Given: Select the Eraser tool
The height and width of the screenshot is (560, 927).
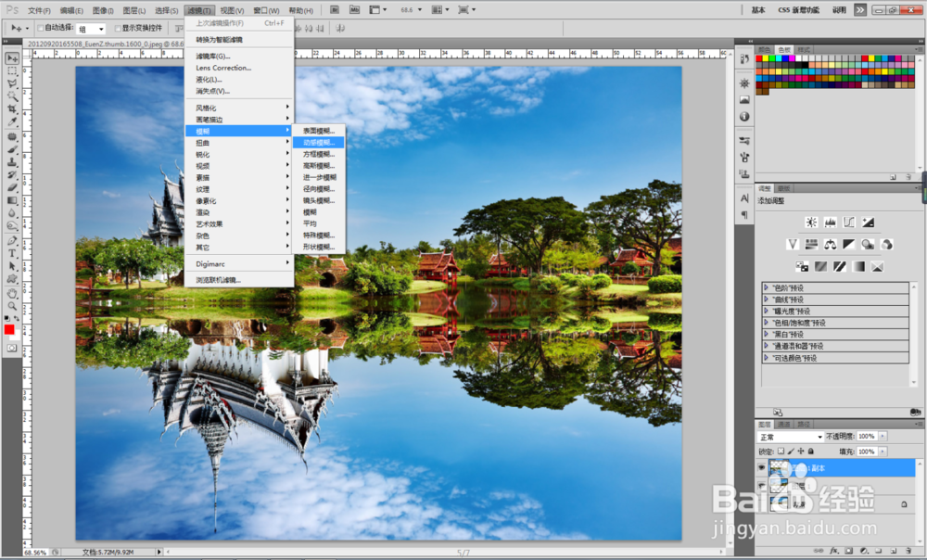Looking at the screenshot, I should tap(12, 187).
